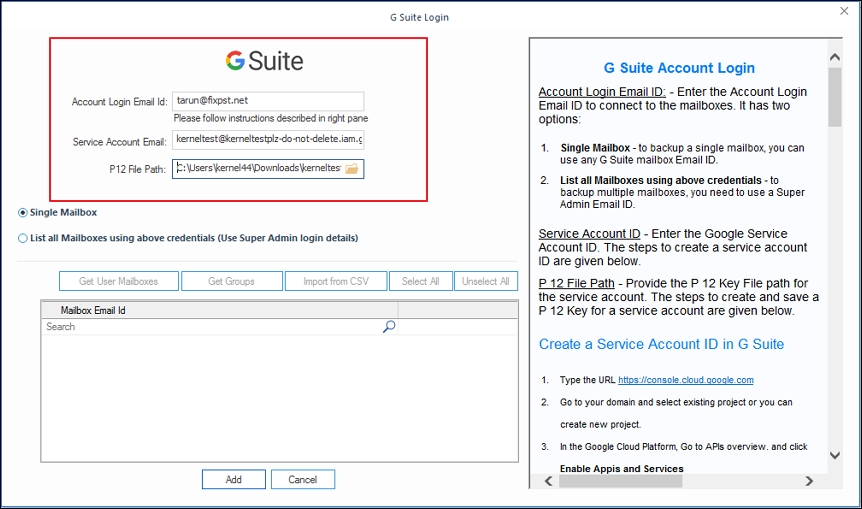Click the help pane scroll up arrow
The width and height of the screenshot is (862, 509).
(x=835, y=57)
